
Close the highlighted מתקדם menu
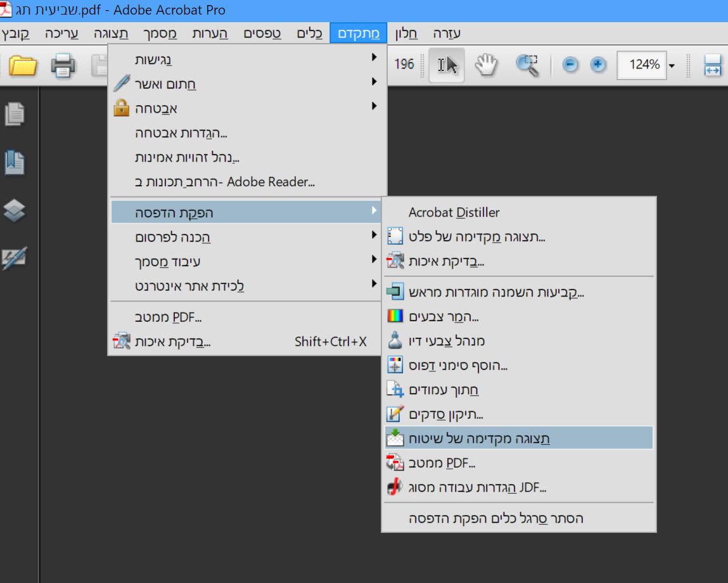[359, 34]
